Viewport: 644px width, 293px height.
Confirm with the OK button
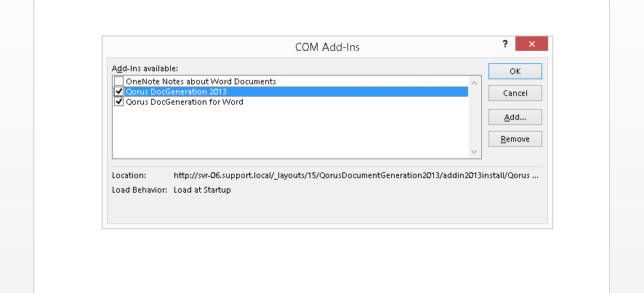tap(515, 71)
